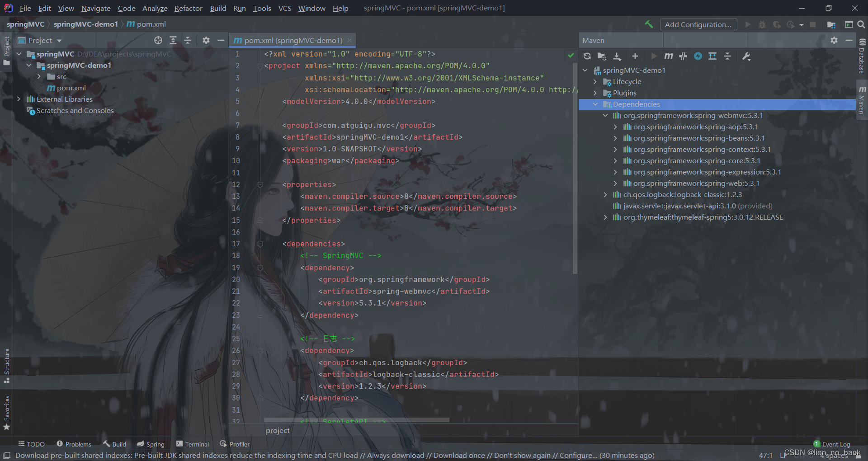Open the Terminal tool window

pyautogui.click(x=193, y=444)
